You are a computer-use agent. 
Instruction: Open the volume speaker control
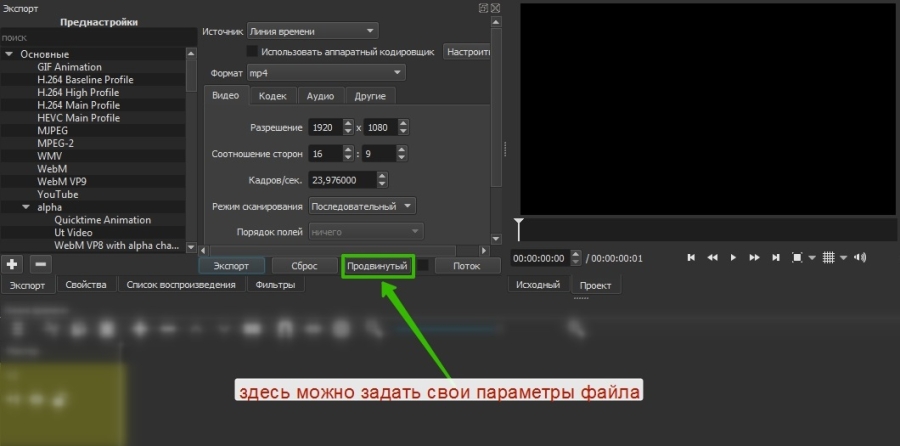click(x=861, y=258)
